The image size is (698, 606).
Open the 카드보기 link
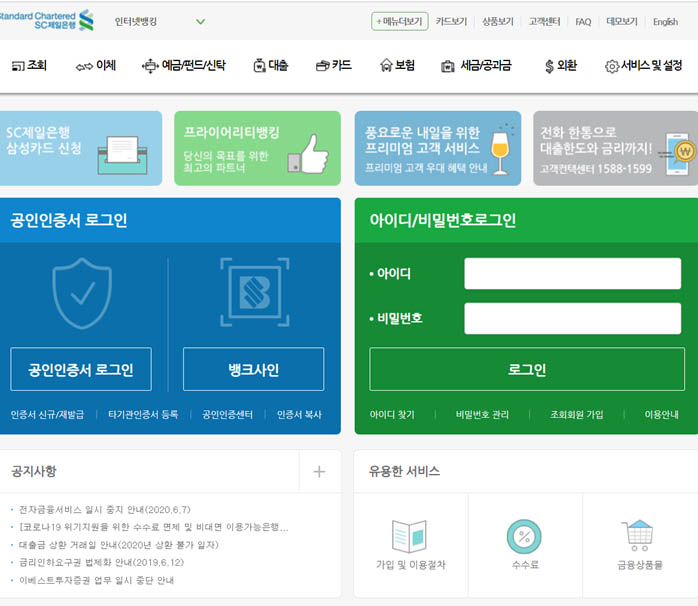(x=451, y=21)
